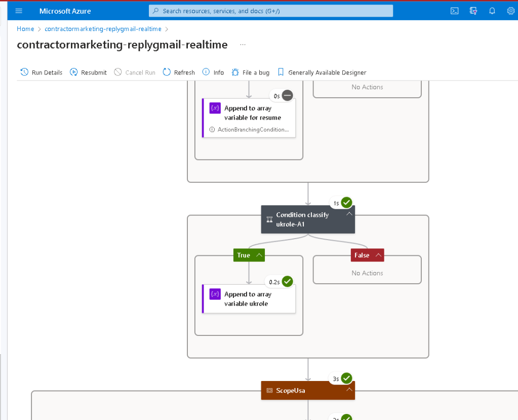Image resolution: width=518 pixels, height=420 pixels.
Task: Click the Run Details clock icon
Action: pos(24,72)
